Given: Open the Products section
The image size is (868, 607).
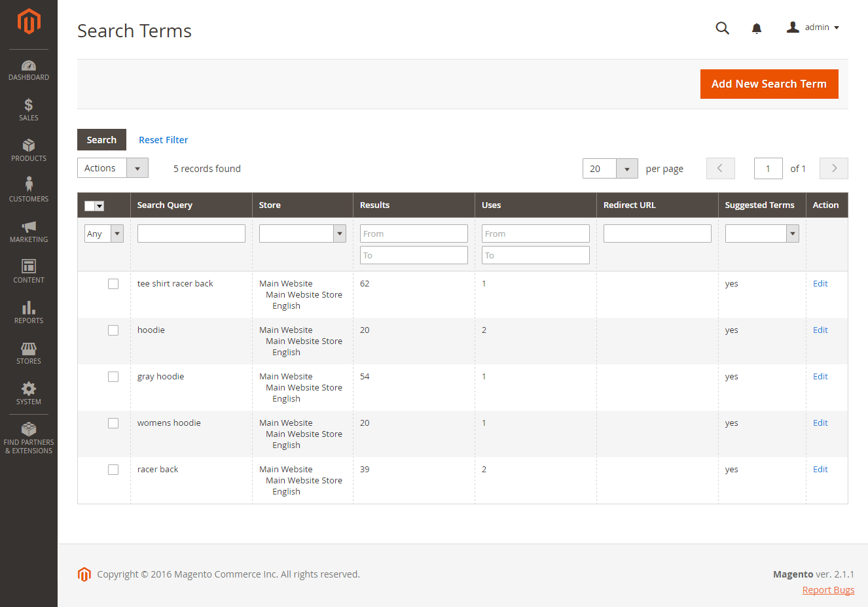Looking at the screenshot, I should [x=29, y=150].
